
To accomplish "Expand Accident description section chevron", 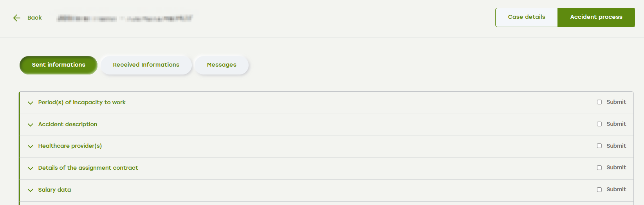I will 31,125.
